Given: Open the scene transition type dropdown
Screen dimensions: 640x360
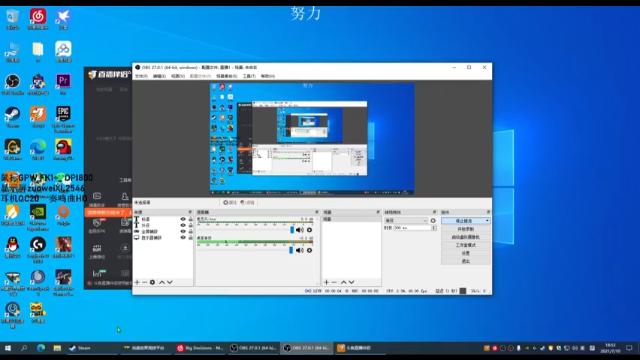Looking at the screenshot, I should pos(406,220).
